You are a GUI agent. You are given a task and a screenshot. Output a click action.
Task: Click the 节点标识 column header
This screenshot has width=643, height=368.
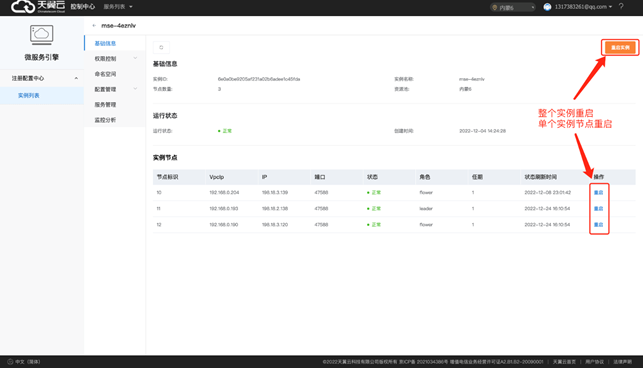pos(167,177)
